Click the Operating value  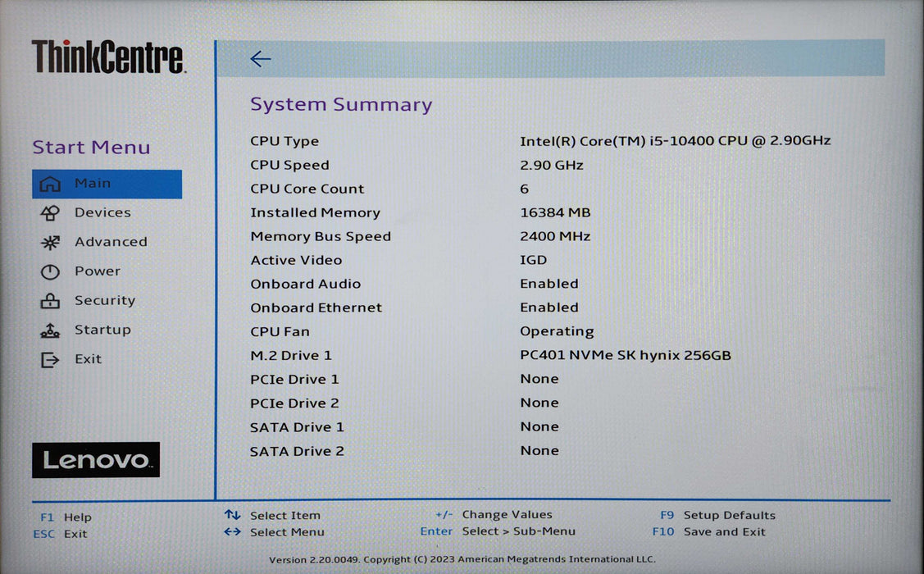557,332
